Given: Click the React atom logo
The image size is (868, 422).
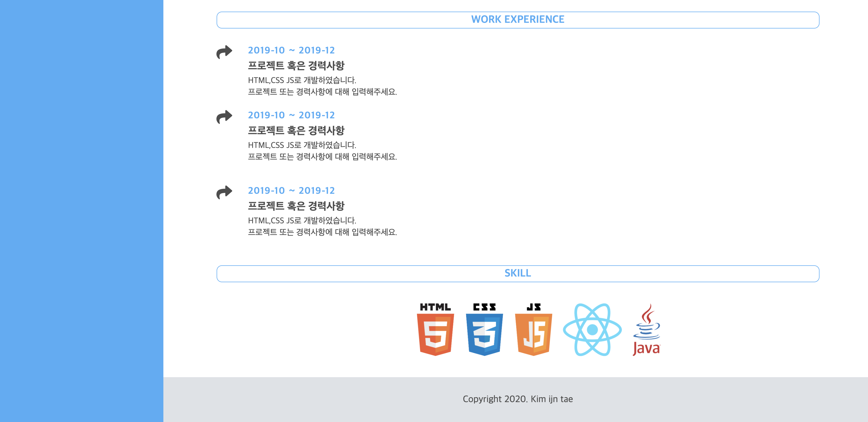Looking at the screenshot, I should tap(592, 330).
